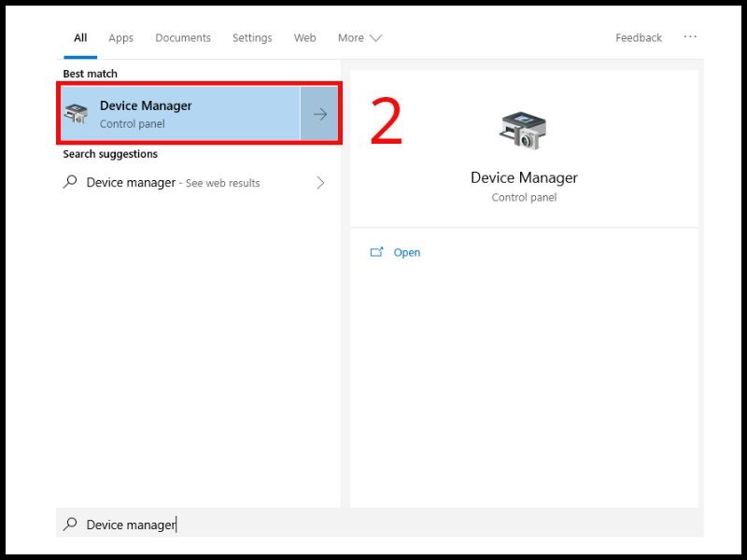
Task: Click the magnifier icon in the search box
Action: (x=72, y=525)
